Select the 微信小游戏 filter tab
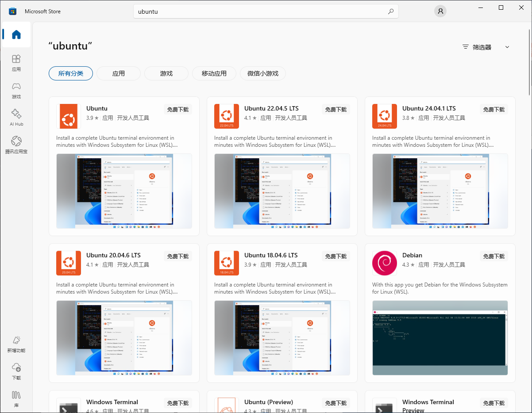The image size is (532, 413). point(263,73)
